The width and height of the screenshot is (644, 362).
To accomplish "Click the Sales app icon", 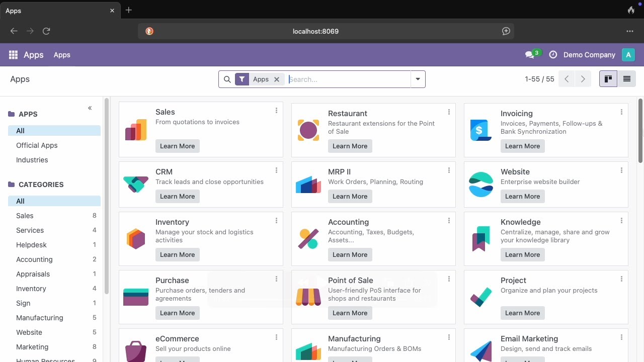I will [x=136, y=130].
